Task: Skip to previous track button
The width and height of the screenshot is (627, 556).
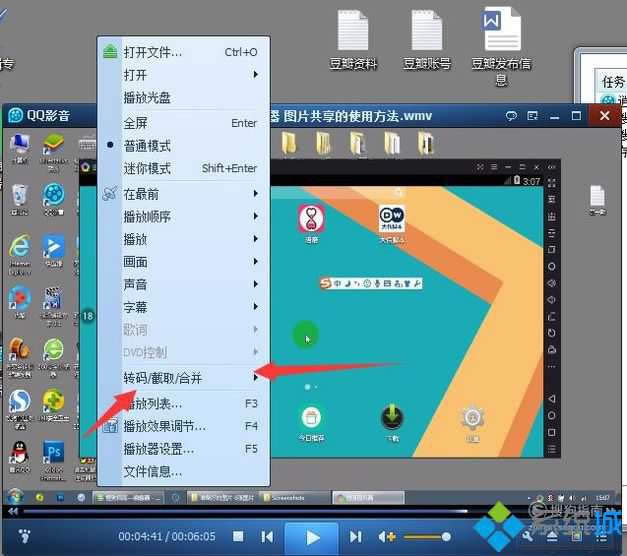Action: click(267, 536)
